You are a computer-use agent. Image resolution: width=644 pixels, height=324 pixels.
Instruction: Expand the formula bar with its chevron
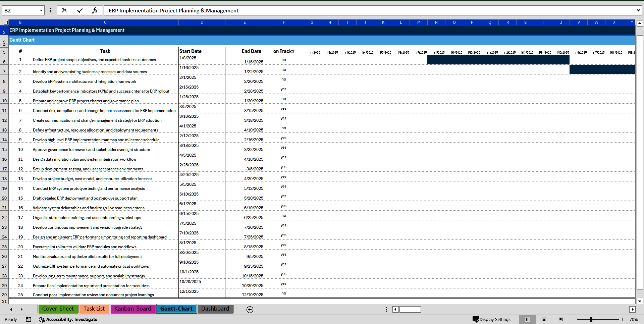pos(638,10)
